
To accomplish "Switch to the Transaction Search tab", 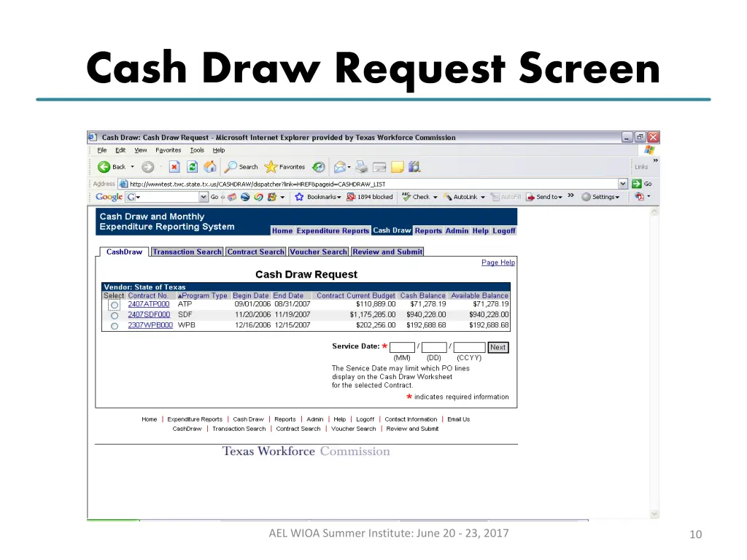I will 187,252.
